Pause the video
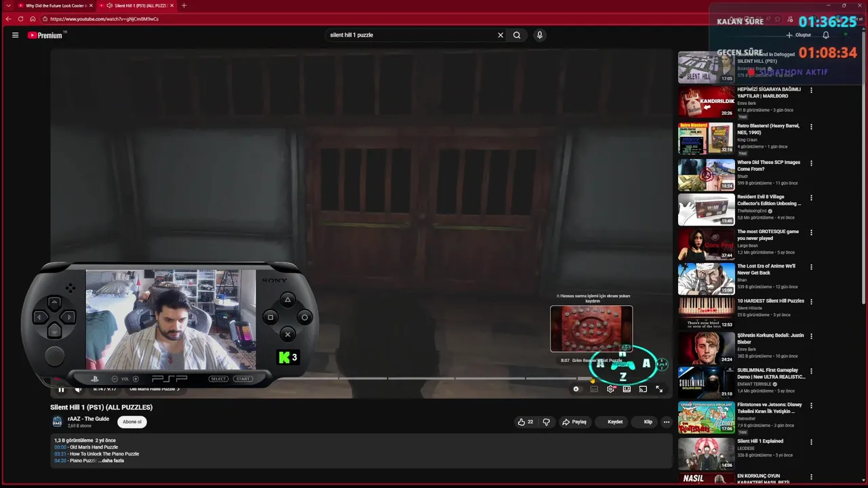The width and height of the screenshot is (868, 488). (61, 389)
